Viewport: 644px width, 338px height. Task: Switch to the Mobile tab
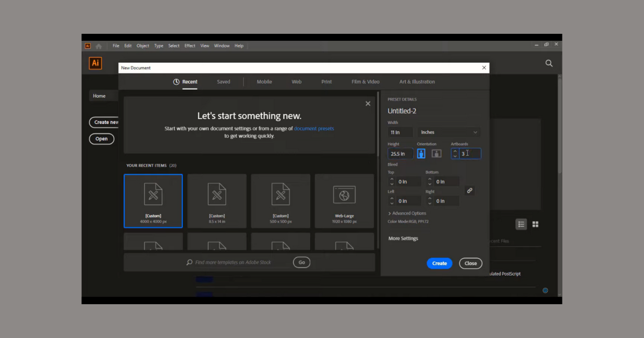[264, 82]
